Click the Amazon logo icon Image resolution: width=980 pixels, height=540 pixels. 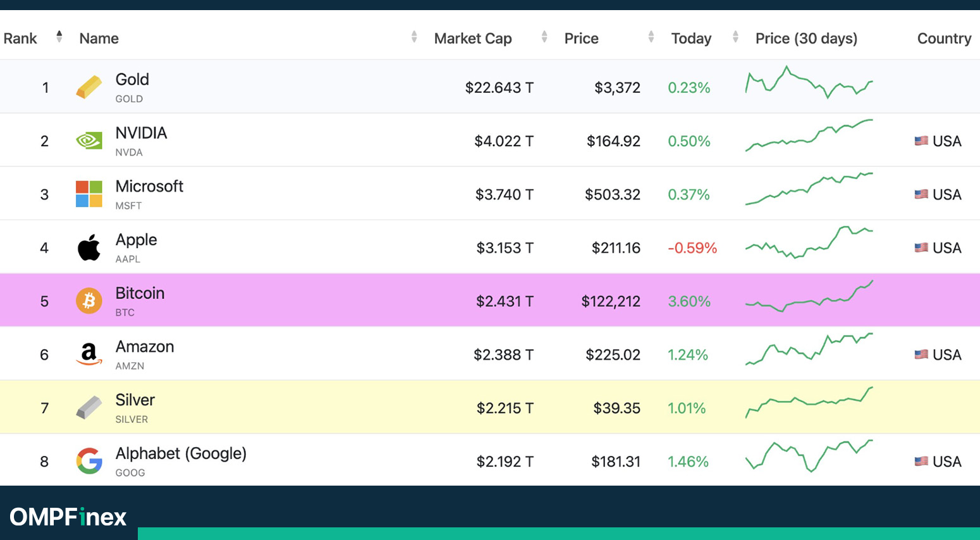pos(89,354)
